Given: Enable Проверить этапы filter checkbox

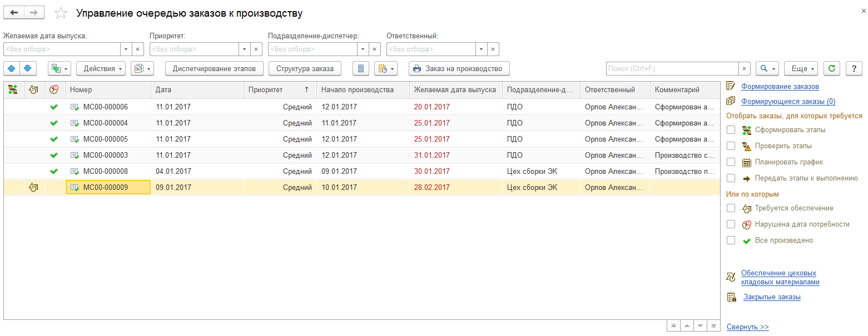Looking at the screenshot, I should [731, 146].
